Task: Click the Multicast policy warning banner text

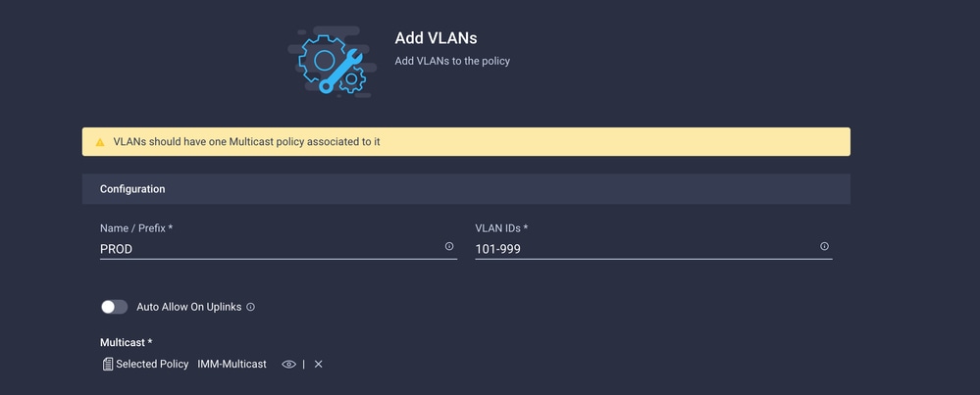Action: point(247,142)
